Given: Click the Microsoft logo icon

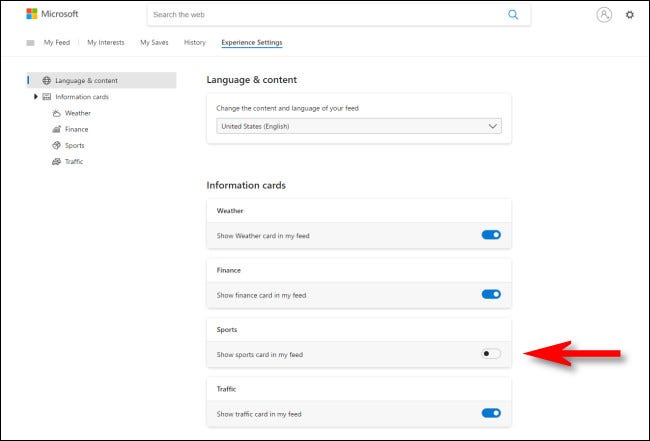Looking at the screenshot, I should 32,14.
